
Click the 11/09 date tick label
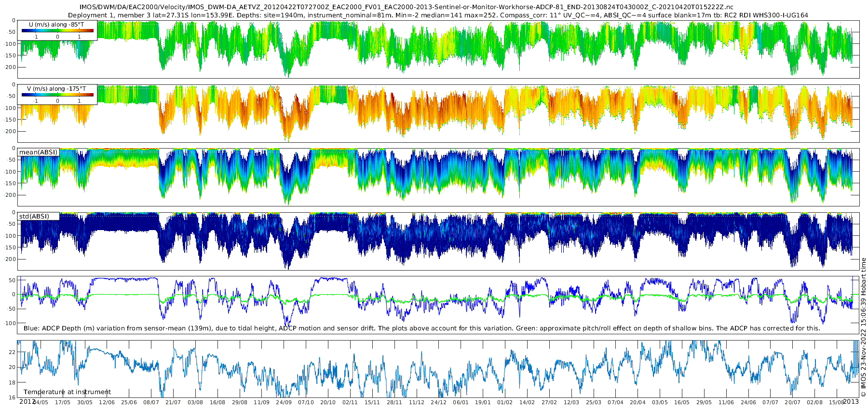(x=262, y=402)
